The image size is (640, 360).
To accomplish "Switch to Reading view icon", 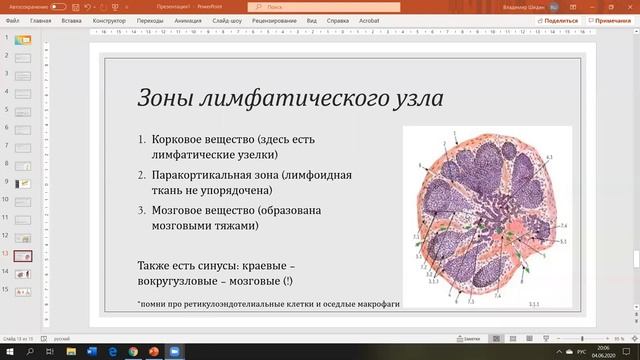I will pos(529,339).
